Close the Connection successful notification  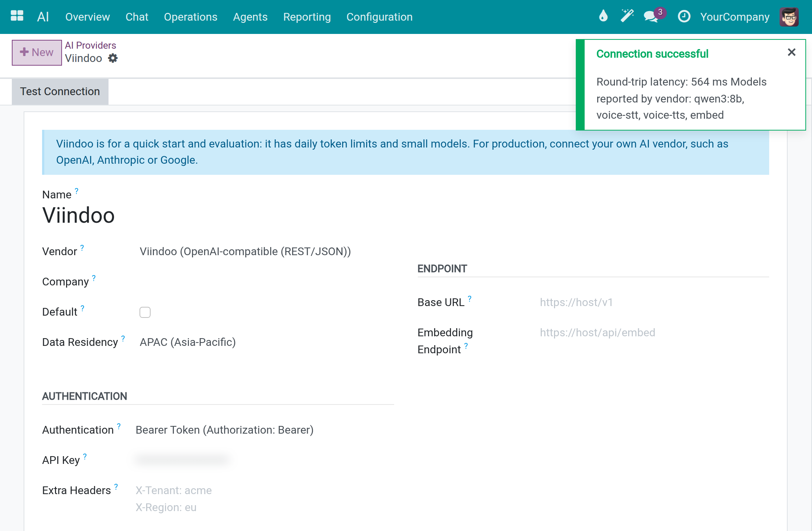791,52
